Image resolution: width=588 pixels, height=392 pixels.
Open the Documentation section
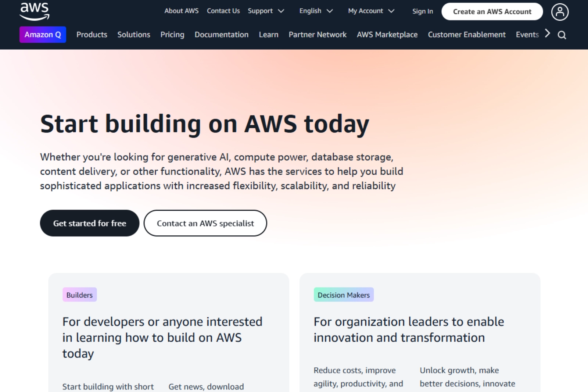pyautogui.click(x=221, y=35)
